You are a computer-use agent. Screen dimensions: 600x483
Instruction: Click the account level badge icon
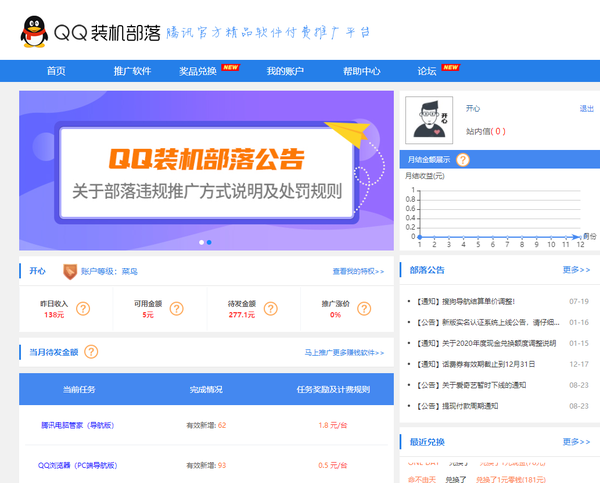coord(70,272)
